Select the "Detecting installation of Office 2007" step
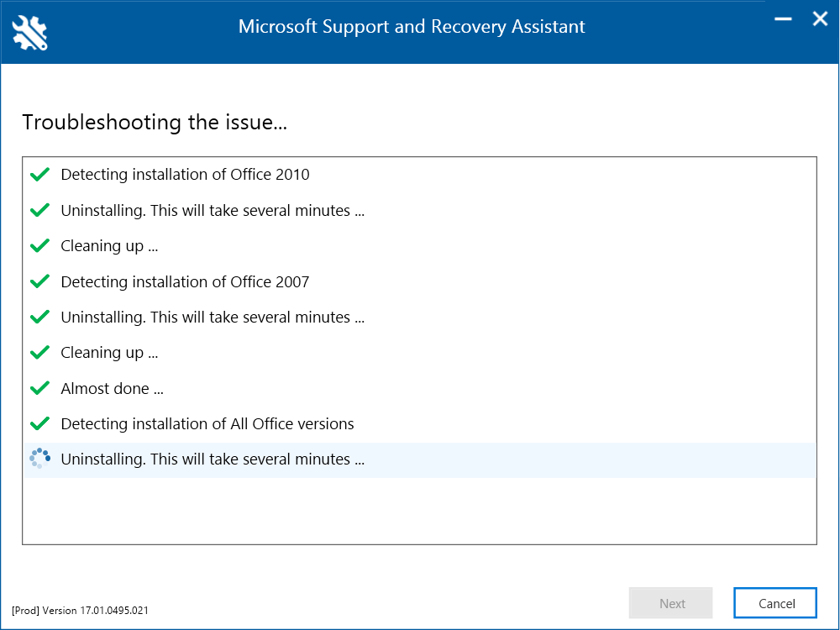The height and width of the screenshot is (630, 840). pyautogui.click(x=185, y=281)
